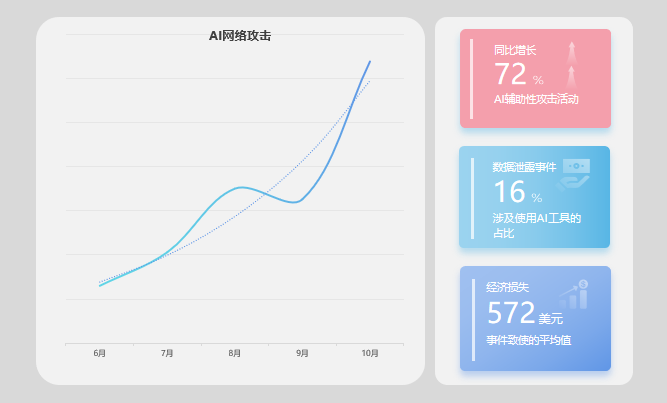Click the AI辅助性攻击活动 description text
Image resolution: width=667 pixels, height=403 pixels.
tap(536, 99)
